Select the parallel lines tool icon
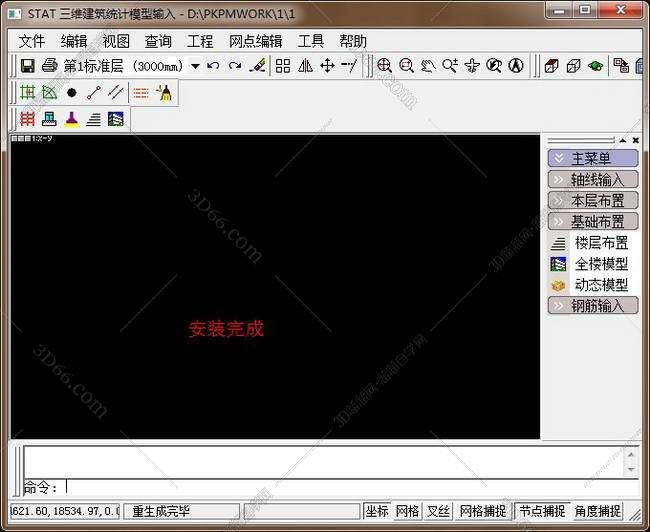The image size is (650, 532). click(116, 92)
